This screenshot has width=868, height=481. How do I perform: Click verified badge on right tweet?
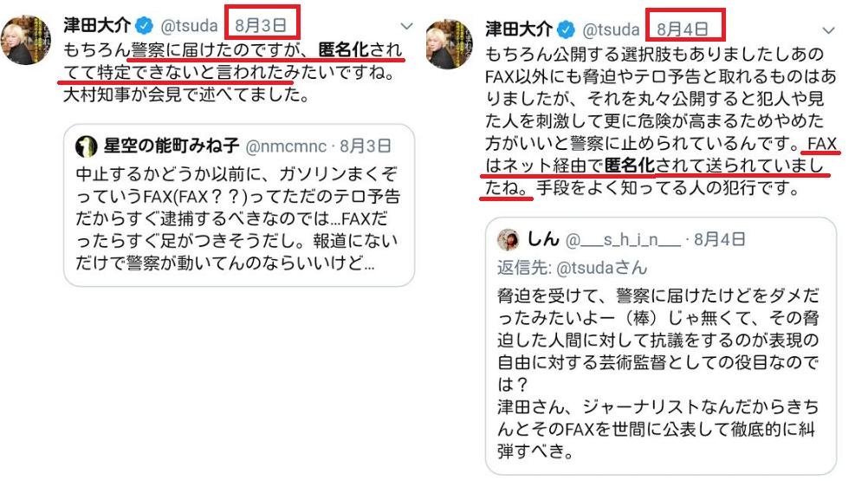[x=567, y=29]
